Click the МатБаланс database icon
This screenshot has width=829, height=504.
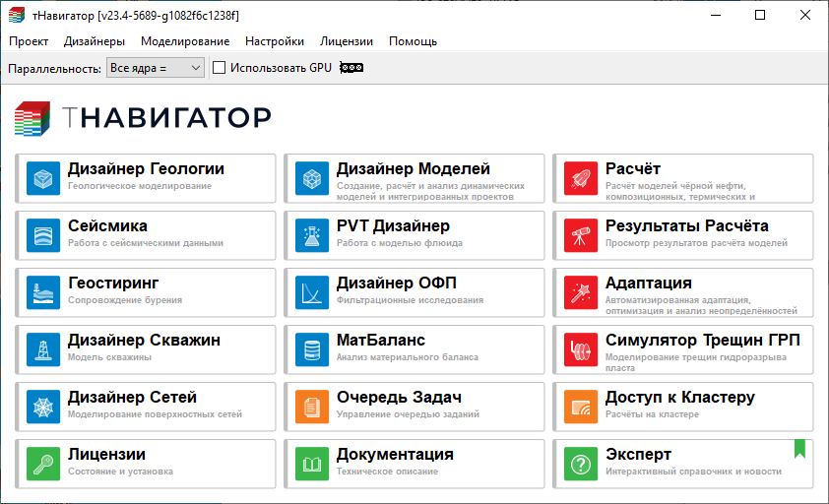click(x=312, y=349)
